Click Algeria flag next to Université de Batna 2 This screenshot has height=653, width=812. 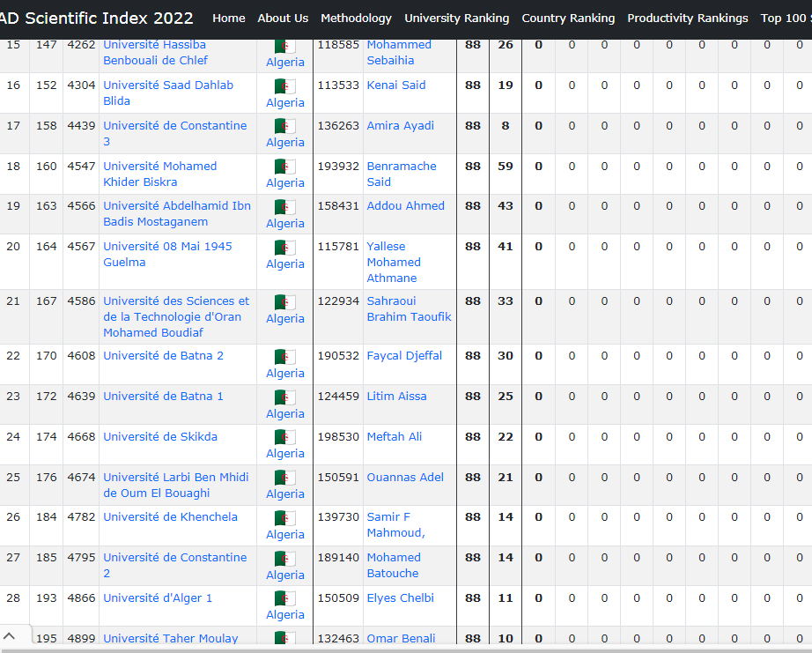coord(284,357)
